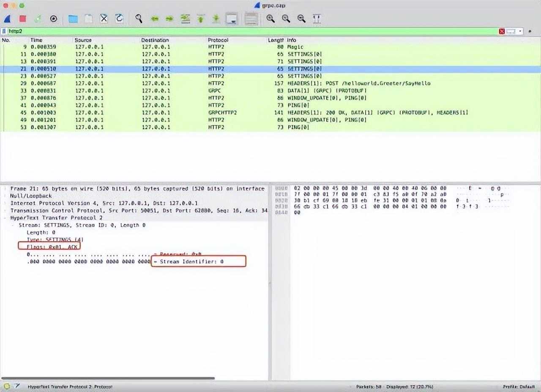
Task: Click the packet details horizontal scrollbar
Action: (108, 378)
